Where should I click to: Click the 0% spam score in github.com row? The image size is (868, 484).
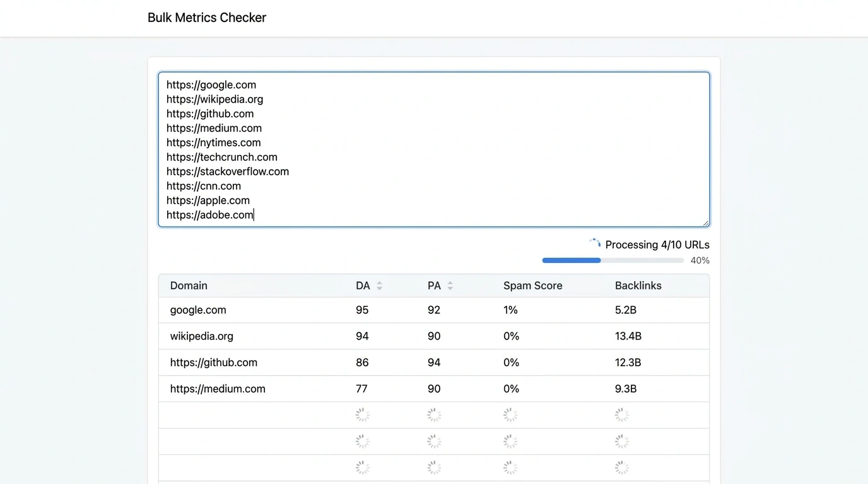pyautogui.click(x=511, y=362)
